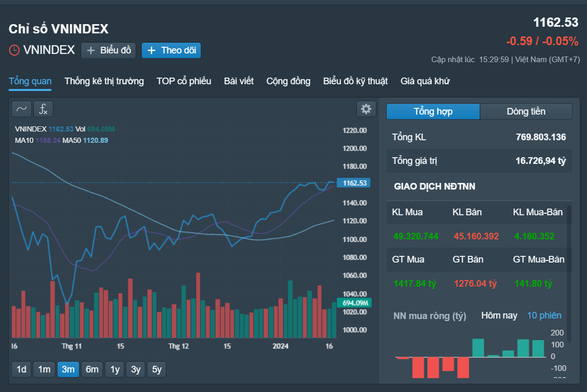
Task: Select the line chart type icon
Action: [x=22, y=109]
